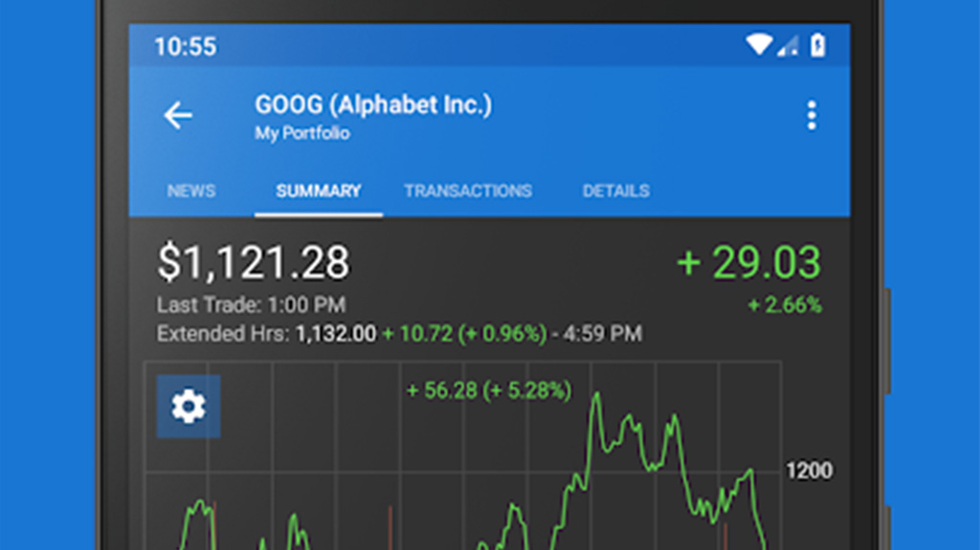Tap the Wi-Fi status icon
The height and width of the screenshot is (550, 980).
point(759,45)
